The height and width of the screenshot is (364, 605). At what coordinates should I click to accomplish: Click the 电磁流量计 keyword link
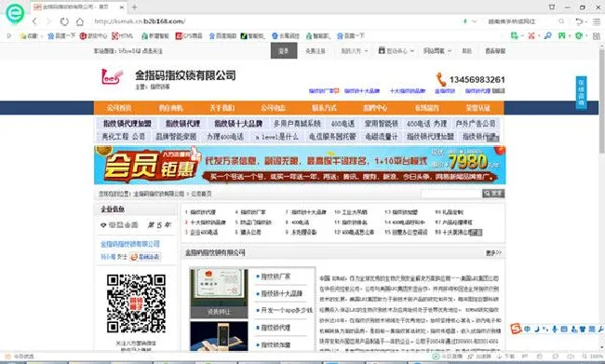pos(382,137)
